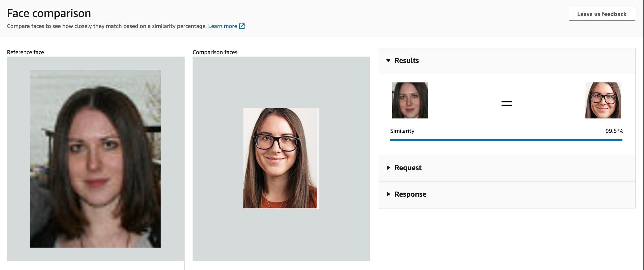
Task: Click the Results header label
Action: click(406, 61)
